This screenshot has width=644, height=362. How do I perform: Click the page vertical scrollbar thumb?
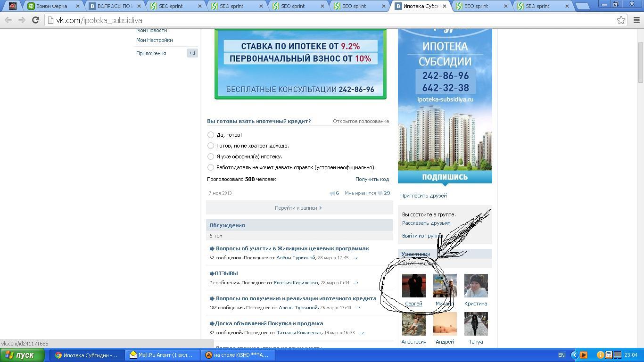pos(640,62)
